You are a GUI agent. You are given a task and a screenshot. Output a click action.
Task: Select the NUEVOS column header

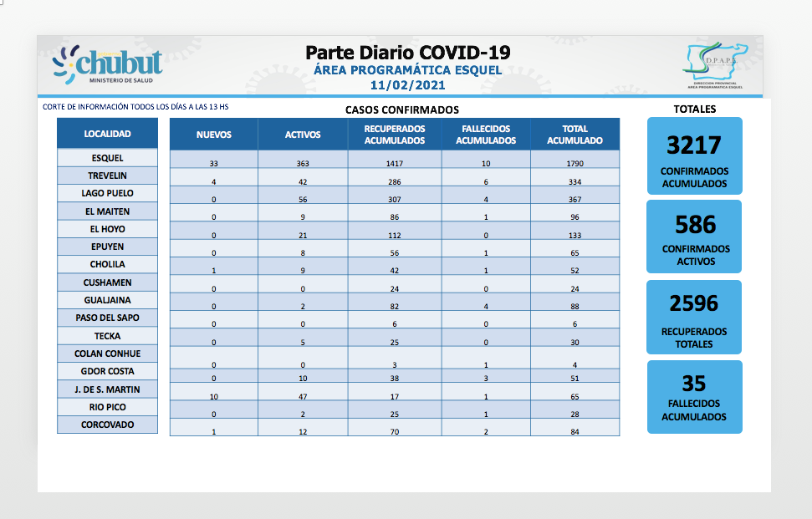click(214, 135)
